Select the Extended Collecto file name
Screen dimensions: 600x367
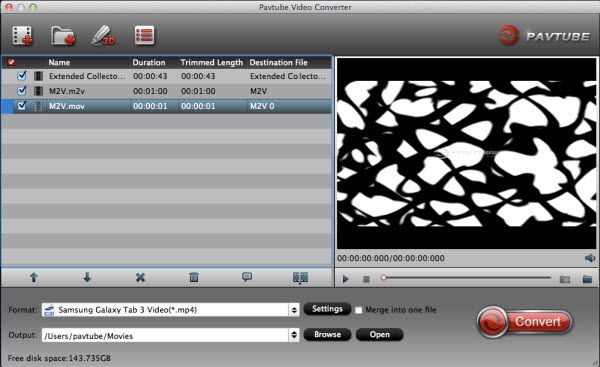(x=87, y=76)
